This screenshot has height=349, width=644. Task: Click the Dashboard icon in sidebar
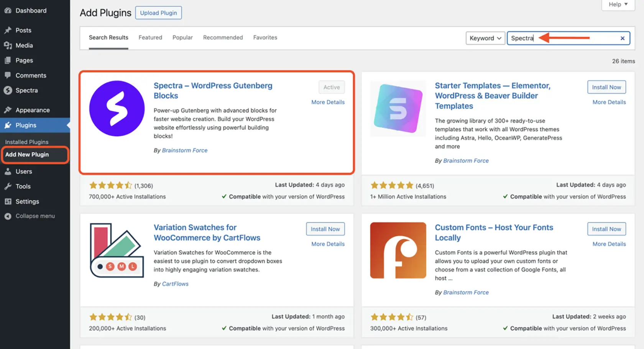pyautogui.click(x=8, y=11)
